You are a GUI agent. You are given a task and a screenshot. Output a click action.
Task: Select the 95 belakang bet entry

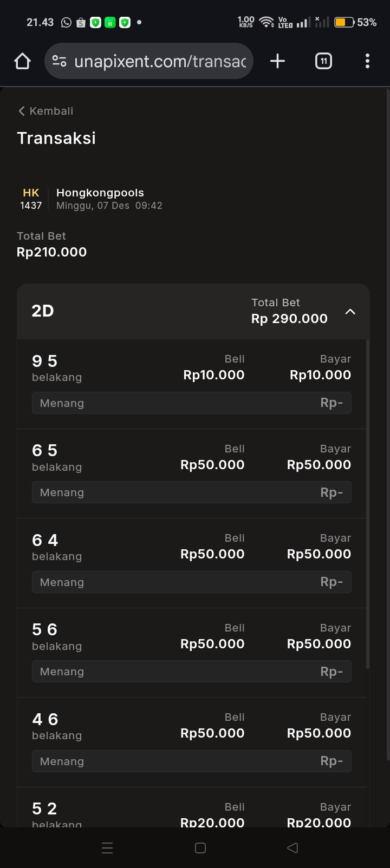coord(57,368)
